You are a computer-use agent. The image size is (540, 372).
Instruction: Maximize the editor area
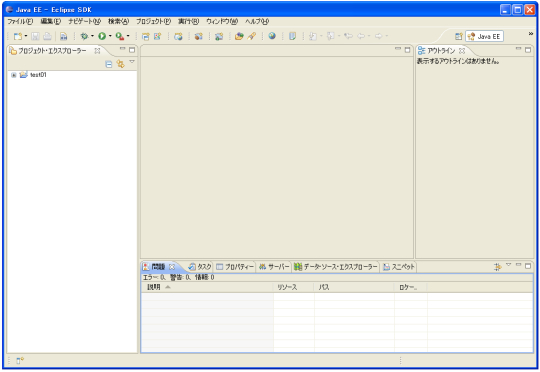pos(407,50)
